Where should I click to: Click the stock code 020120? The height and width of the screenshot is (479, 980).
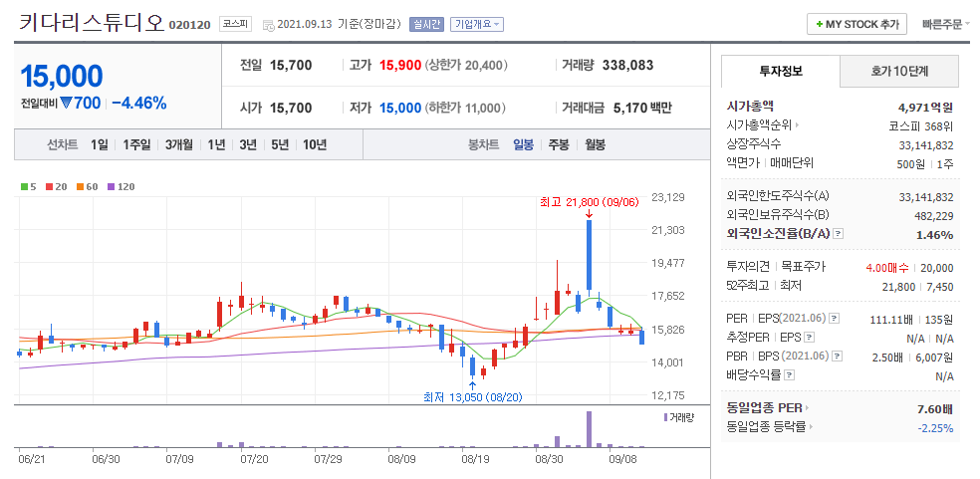(x=190, y=26)
